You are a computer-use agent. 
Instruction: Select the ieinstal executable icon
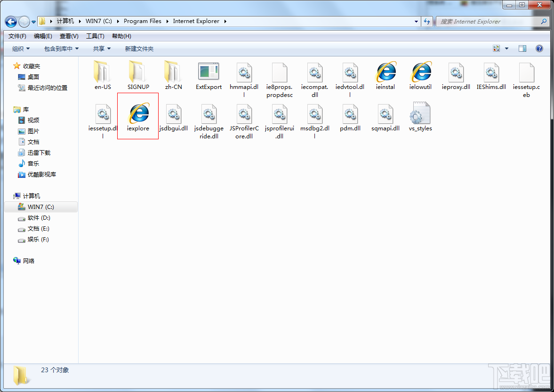point(386,72)
